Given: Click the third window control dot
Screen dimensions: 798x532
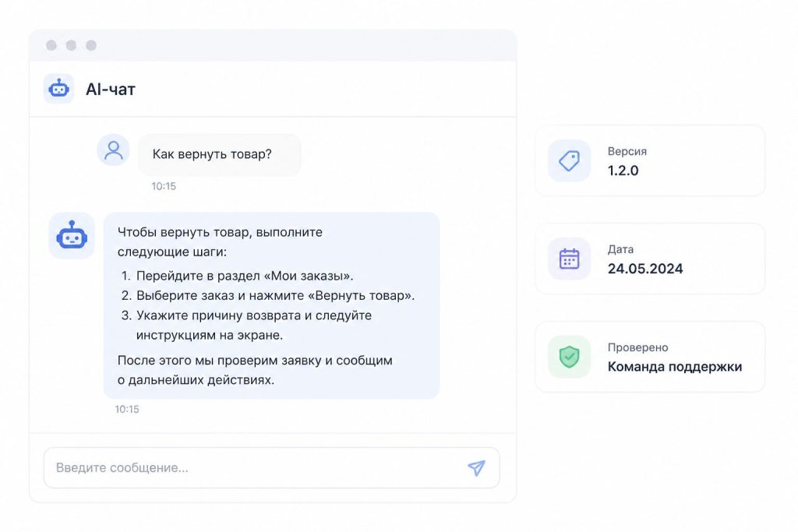Looking at the screenshot, I should pyautogui.click(x=91, y=45).
